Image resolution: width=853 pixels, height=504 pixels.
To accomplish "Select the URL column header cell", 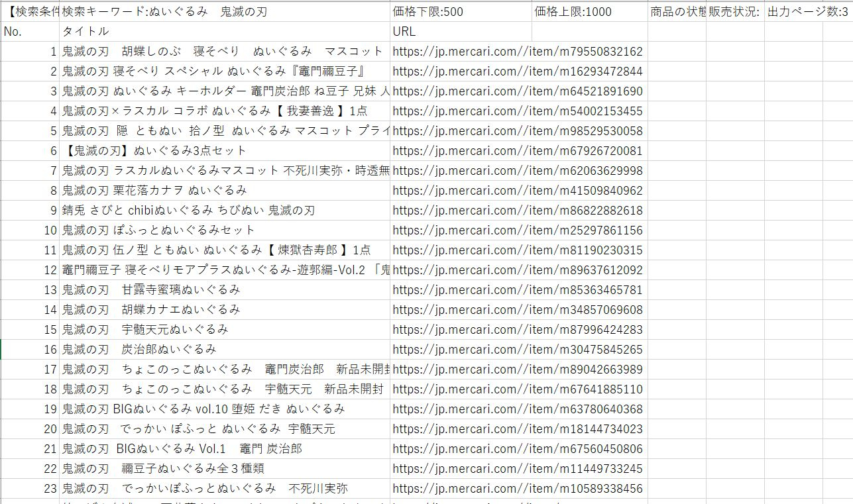I will tap(461, 31).
